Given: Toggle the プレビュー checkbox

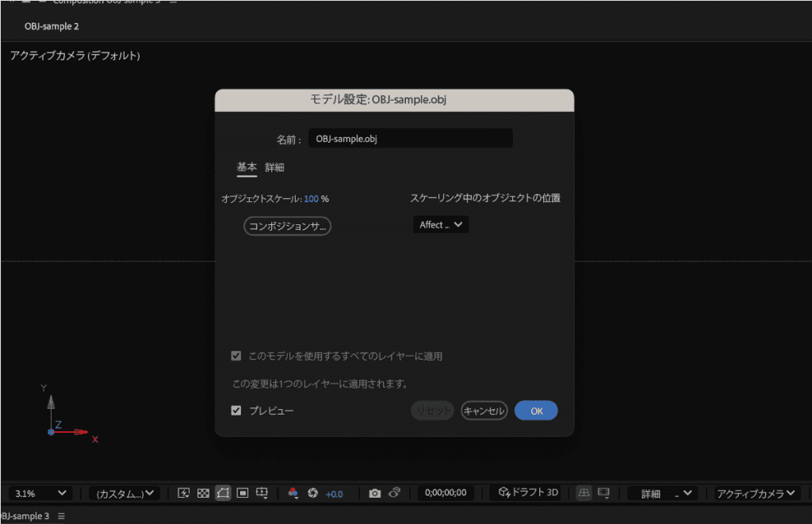Looking at the screenshot, I should [x=236, y=411].
